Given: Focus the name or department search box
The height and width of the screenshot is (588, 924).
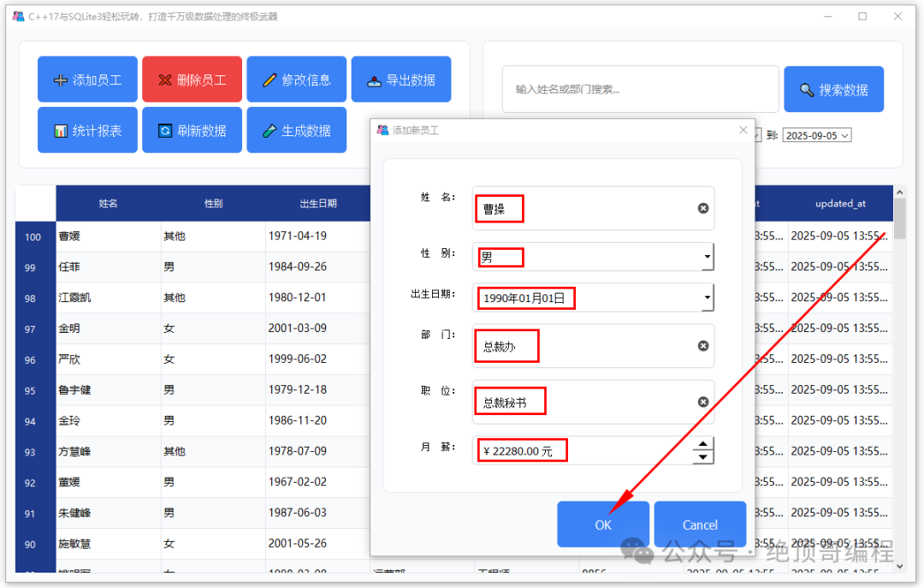Looking at the screenshot, I should [640, 89].
